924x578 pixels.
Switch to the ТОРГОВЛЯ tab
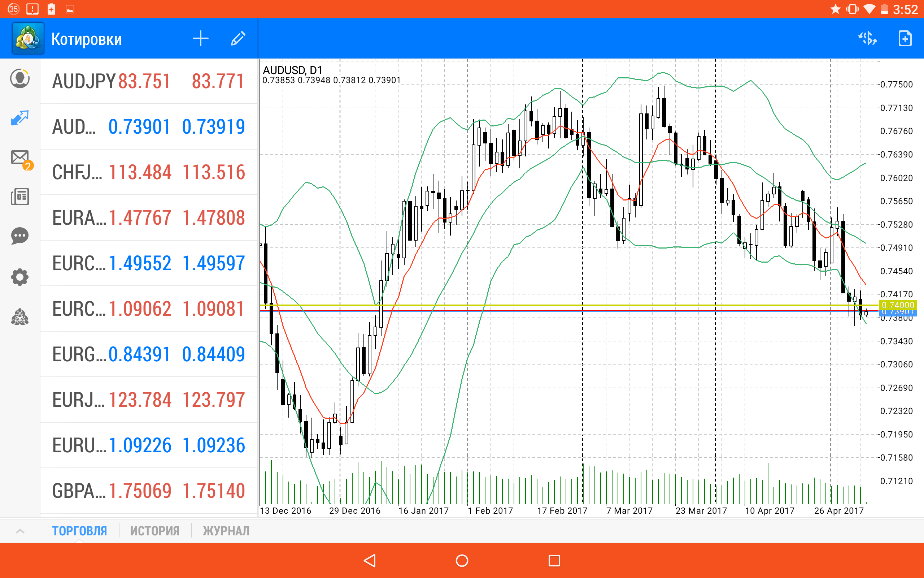pos(79,531)
